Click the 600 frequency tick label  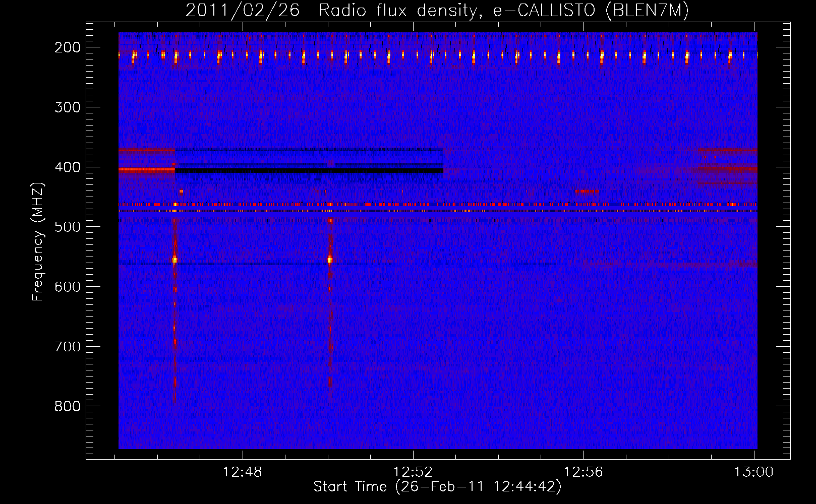pos(68,287)
